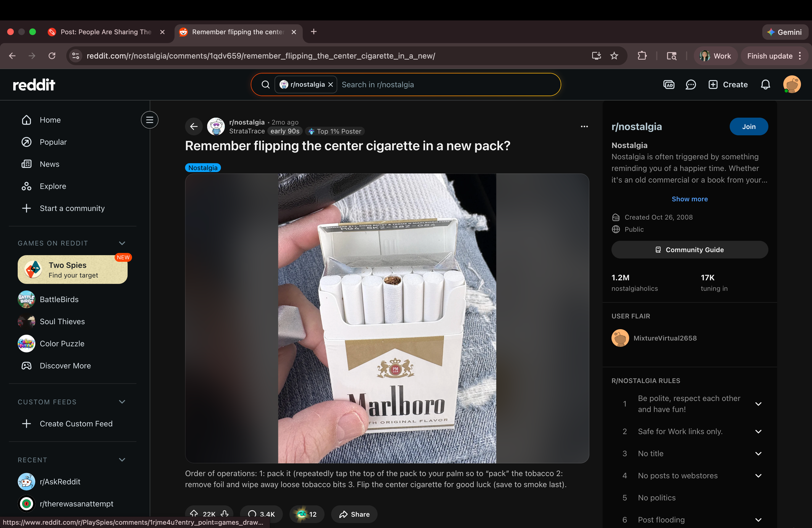Open the Chrome three-dot menu beside Finish update
The image size is (812, 528).
coord(800,56)
